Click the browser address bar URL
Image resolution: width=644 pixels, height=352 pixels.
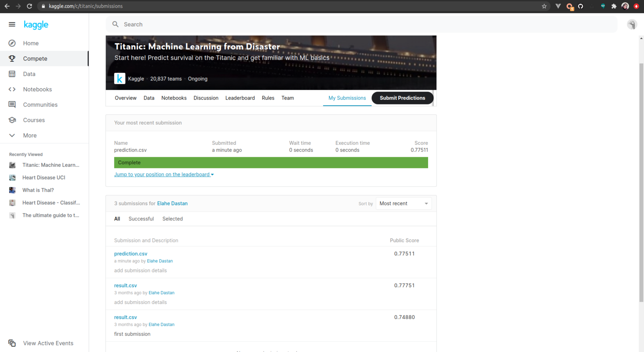(86, 6)
